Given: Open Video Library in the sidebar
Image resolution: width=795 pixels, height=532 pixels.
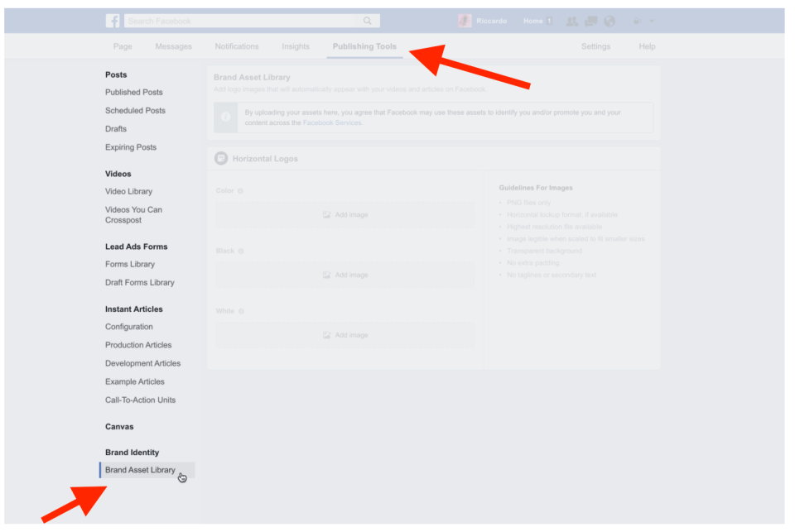Looking at the screenshot, I should pos(128,192).
